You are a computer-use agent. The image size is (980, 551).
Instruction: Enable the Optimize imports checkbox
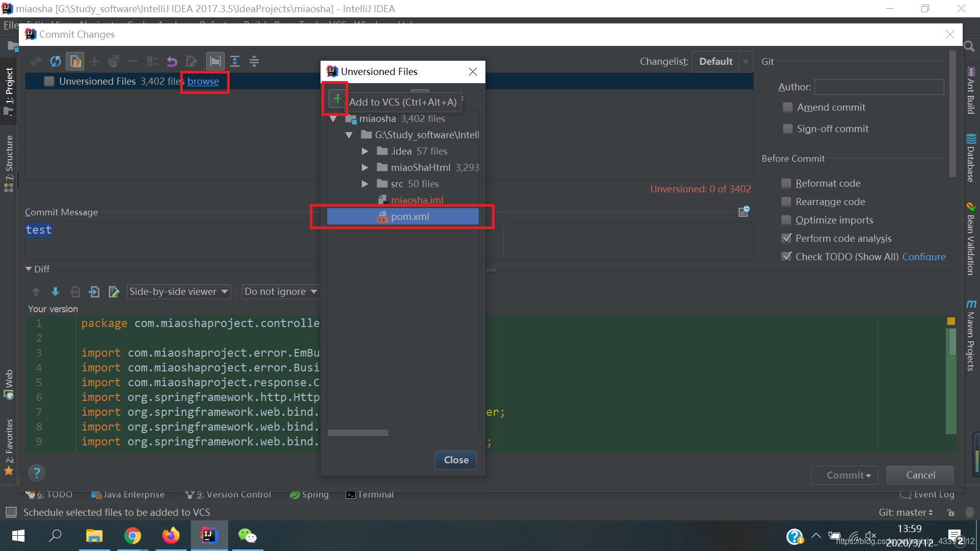(787, 220)
